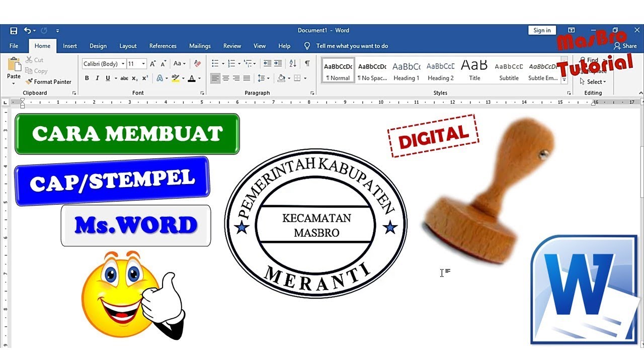Click the Sign in button
Screen dimensions: 644x362
pyautogui.click(x=542, y=30)
